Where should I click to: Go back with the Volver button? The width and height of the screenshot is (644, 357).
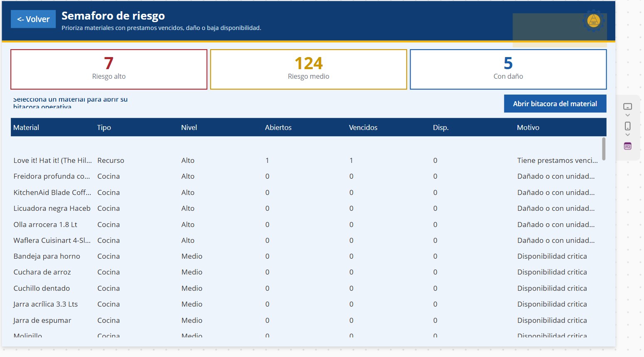click(33, 19)
